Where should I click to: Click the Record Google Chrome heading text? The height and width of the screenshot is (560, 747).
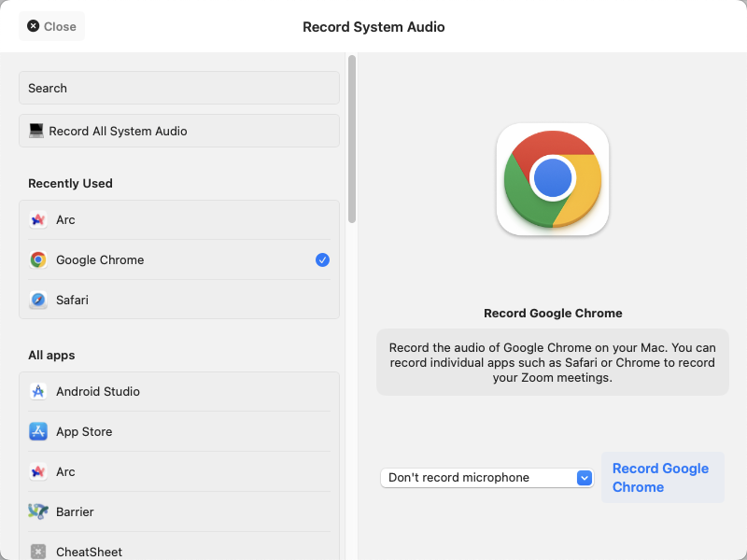(x=553, y=314)
